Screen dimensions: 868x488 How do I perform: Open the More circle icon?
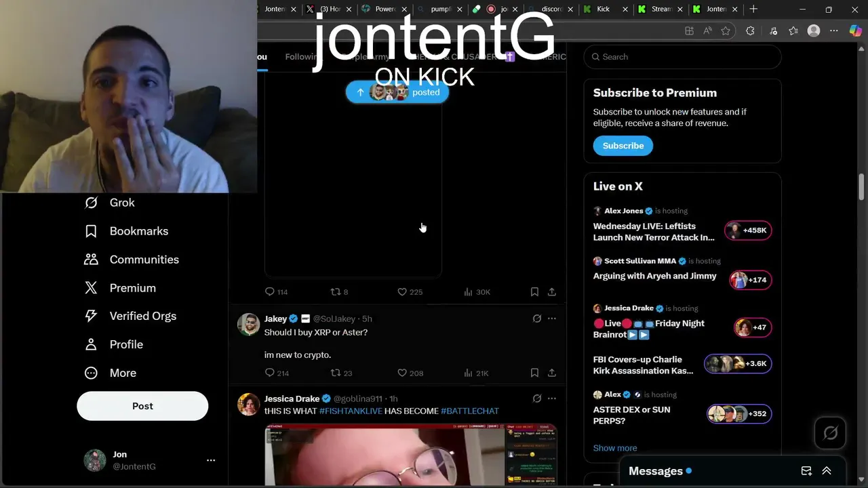[x=91, y=373]
